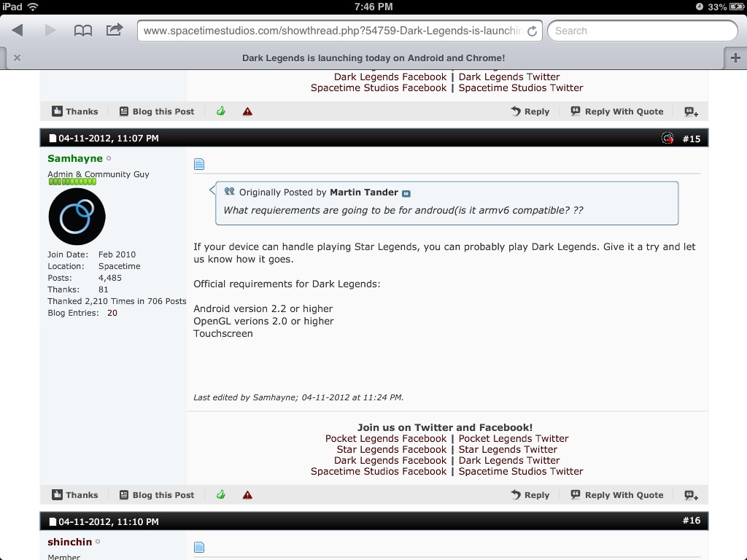
Task: Open the share action icon
Action: pyautogui.click(x=115, y=30)
